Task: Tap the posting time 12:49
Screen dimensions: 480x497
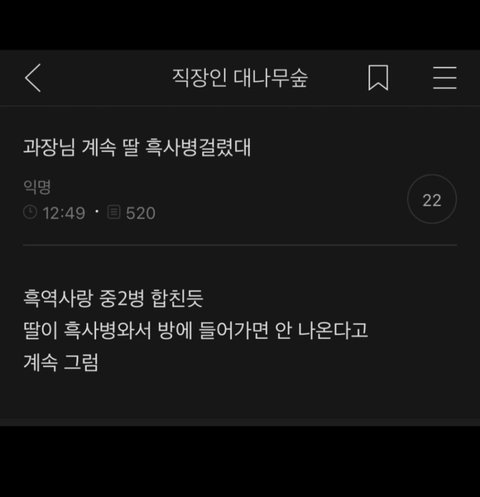Action: tap(64, 213)
